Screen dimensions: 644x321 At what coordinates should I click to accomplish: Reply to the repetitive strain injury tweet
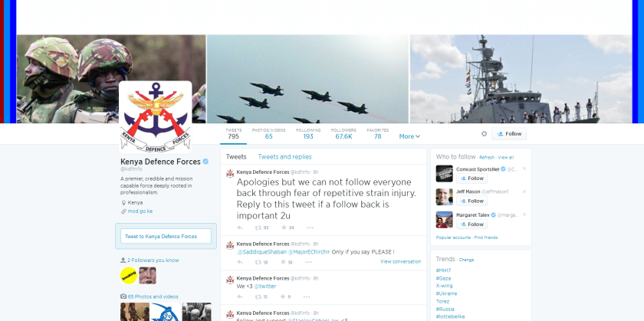tap(240, 228)
